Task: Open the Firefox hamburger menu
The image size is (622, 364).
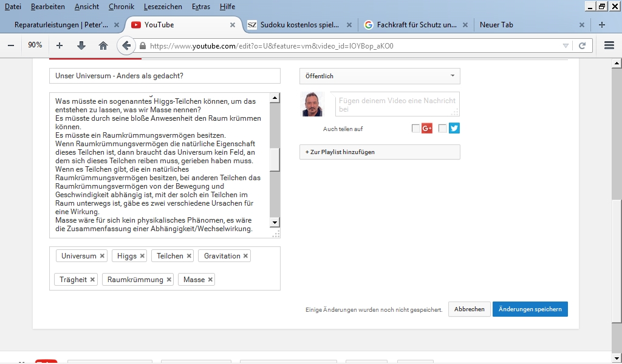Action: (x=609, y=45)
